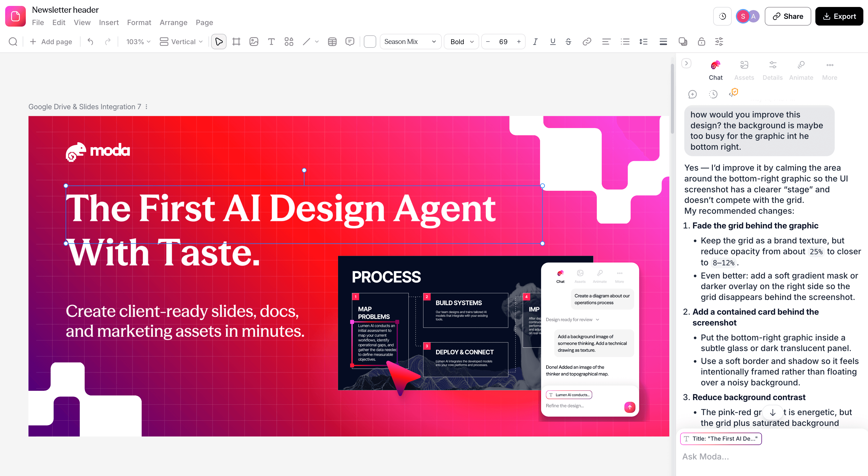This screenshot has width=868, height=476.
Task: Open bulleted list options
Action: point(625,42)
